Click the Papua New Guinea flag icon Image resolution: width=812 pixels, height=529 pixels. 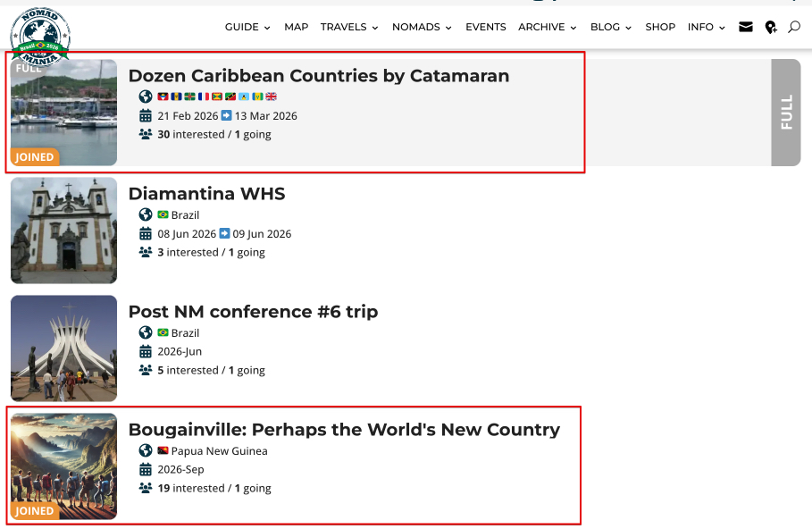click(x=163, y=451)
